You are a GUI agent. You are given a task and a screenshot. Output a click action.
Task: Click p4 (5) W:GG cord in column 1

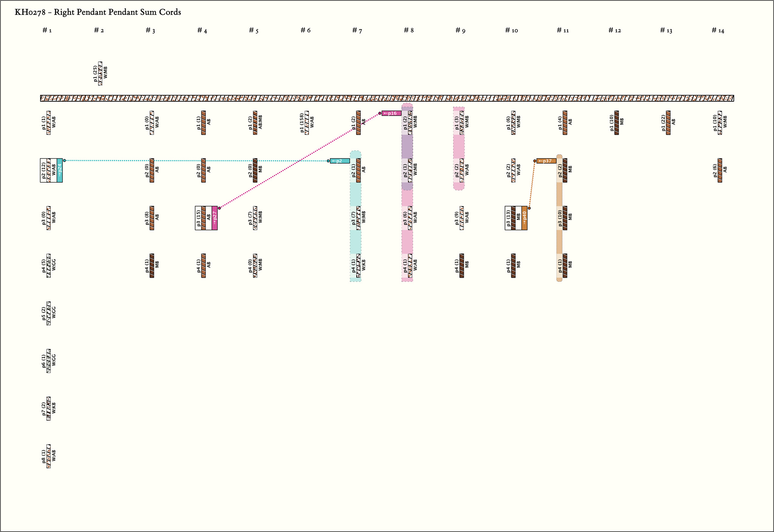pyautogui.click(x=48, y=266)
